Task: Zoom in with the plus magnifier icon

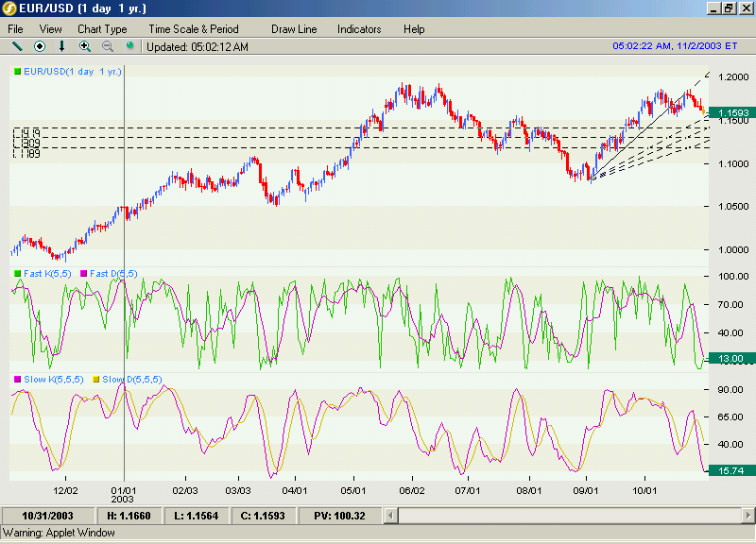Action: [x=85, y=46]
